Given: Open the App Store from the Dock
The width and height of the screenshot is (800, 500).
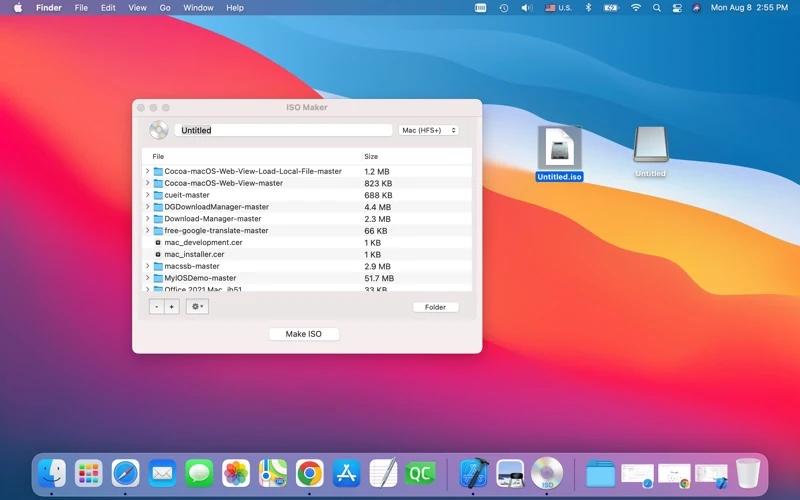Looking at the screenshot, I should 346,473.
